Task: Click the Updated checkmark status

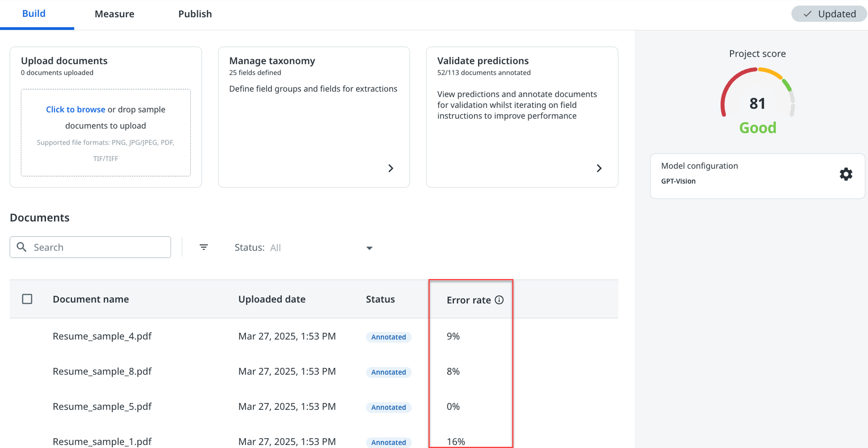Action: [x=829, y=14]
